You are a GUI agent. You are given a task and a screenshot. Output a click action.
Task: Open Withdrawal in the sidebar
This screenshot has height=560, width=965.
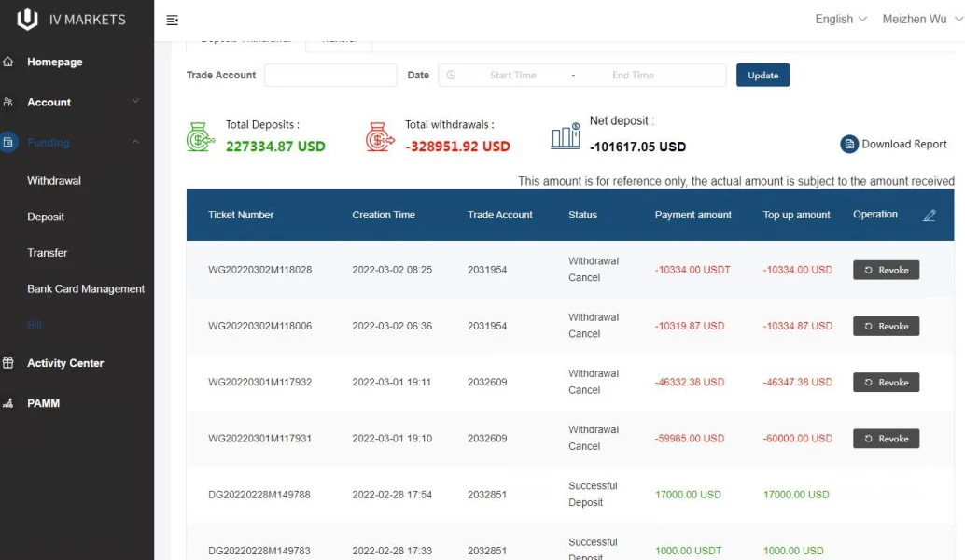54,181
